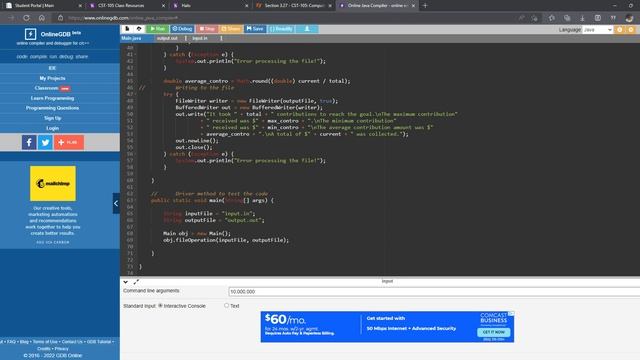Image resolution: width=640 pixels, height=360 pixels.
Task: Share via the Facebook icon
Action: click(x=29, y=142)
